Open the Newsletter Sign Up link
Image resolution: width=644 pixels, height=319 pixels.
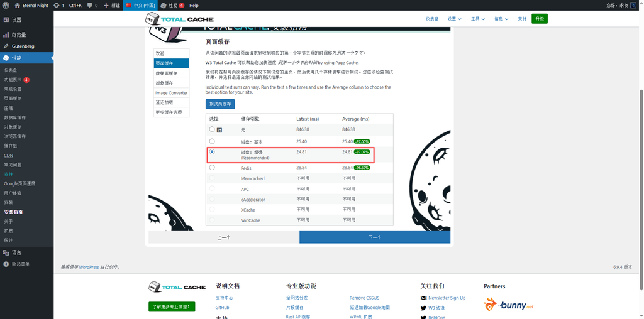pyautogui.click(x=447, y=298)
